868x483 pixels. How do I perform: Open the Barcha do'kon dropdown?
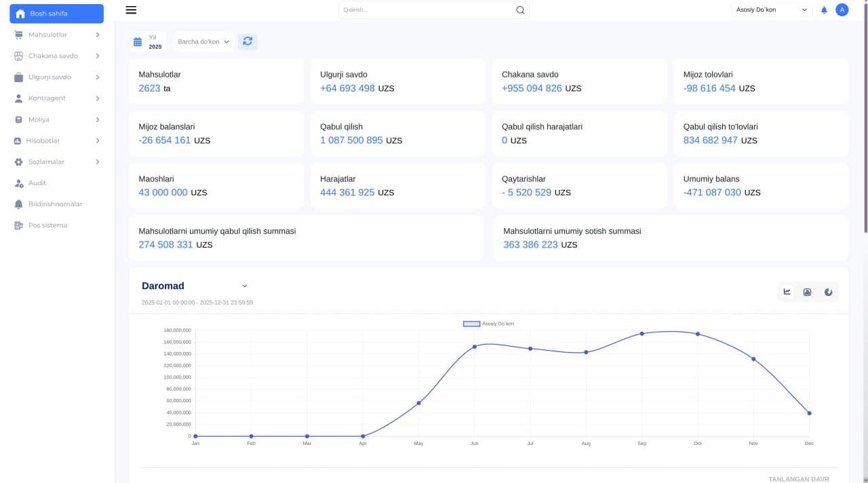coord(203,42)
